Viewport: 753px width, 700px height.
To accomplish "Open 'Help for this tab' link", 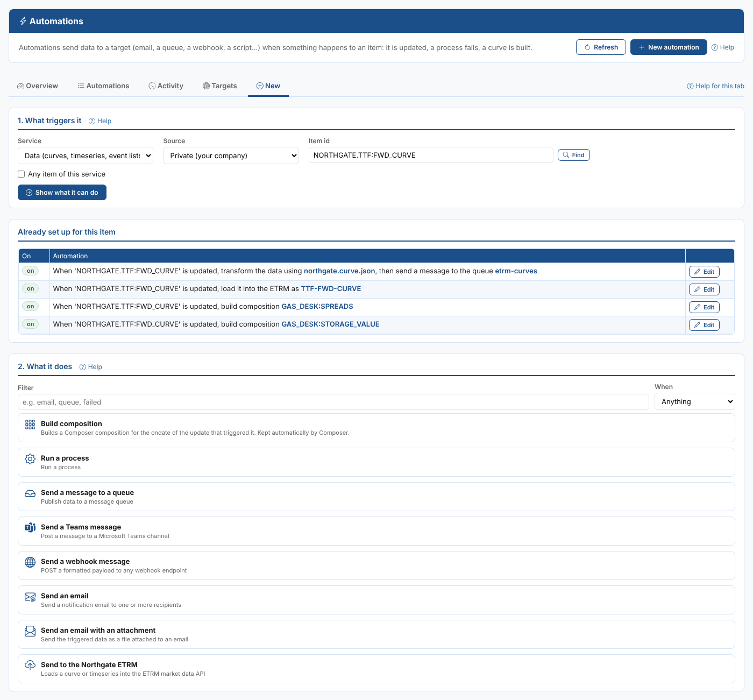I will pyautogui.click(x=715, y=86).
